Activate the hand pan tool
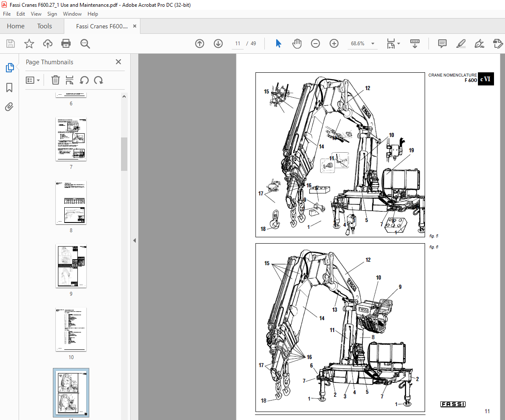 click(296, 44)
